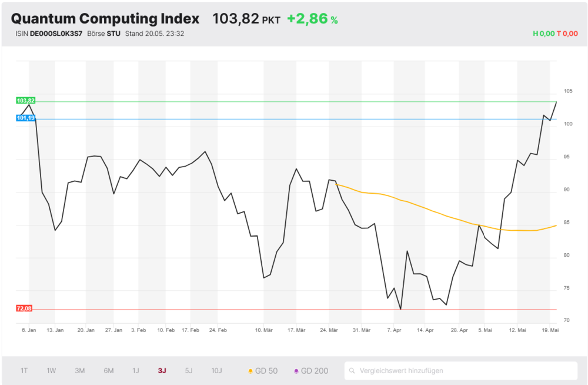Click the green 103,82 price marker
The width and height of the screenshot is (588, 385).
pyautogui.click(x=25, y=101)
